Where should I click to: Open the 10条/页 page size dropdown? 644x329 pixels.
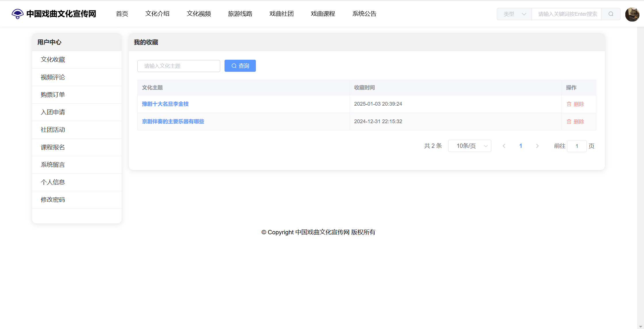point(469,146)
